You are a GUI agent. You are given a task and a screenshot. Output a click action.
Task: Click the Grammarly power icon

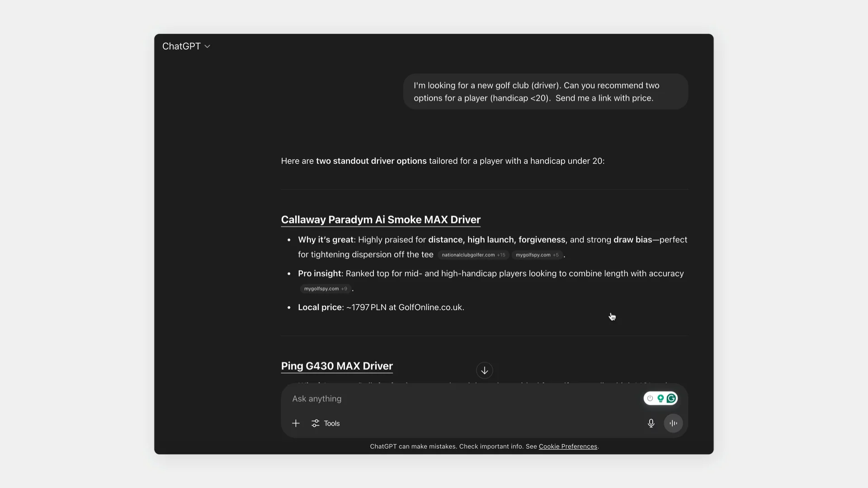click(650, 399)
